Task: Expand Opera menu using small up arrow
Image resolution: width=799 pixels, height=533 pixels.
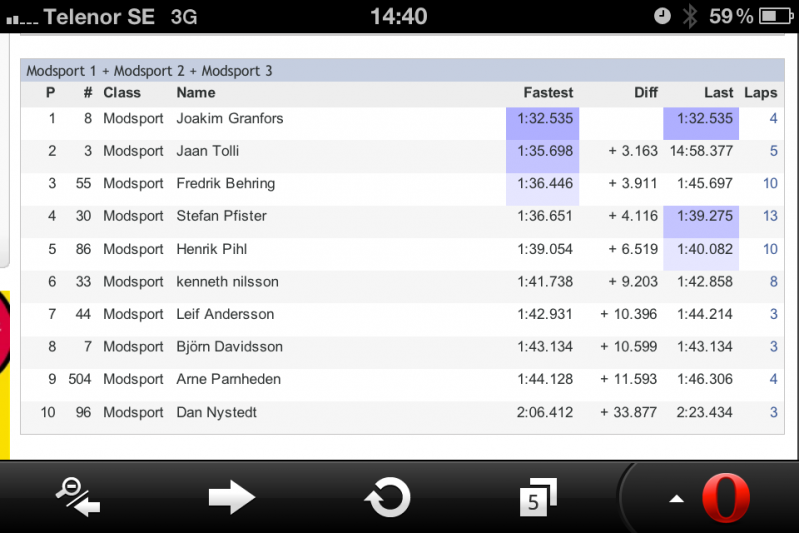Action: click(677, 499)
